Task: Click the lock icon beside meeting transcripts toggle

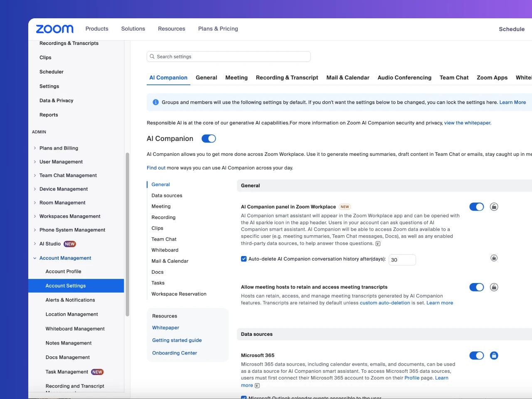Action: [x=494, y=287]
